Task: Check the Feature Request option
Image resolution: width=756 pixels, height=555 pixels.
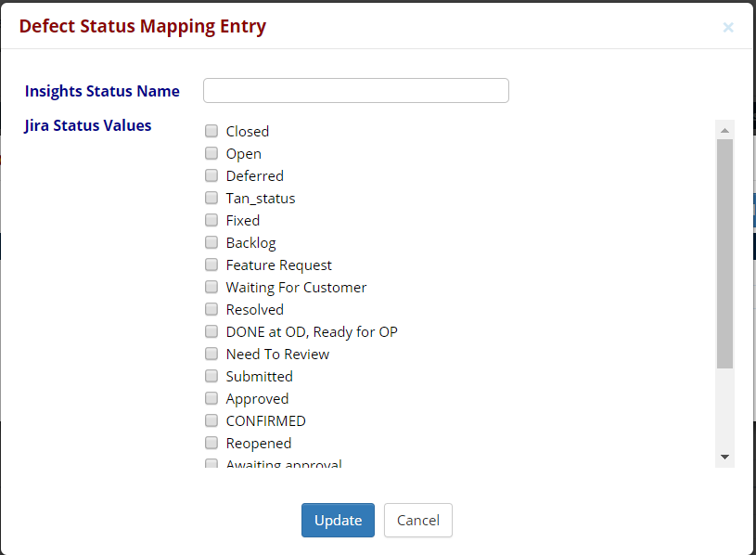Action: click(211, 265)
